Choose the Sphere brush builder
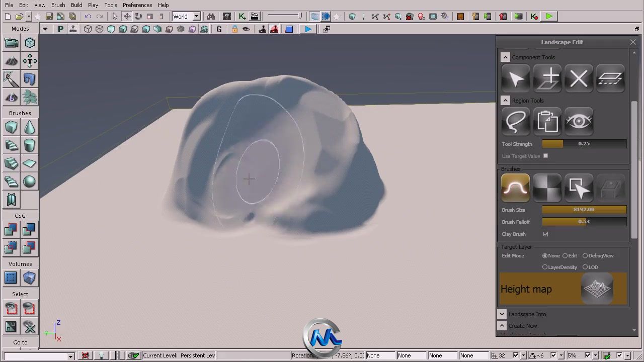The width and height of the screenshot is (644, 362). (x=30, y=182)
